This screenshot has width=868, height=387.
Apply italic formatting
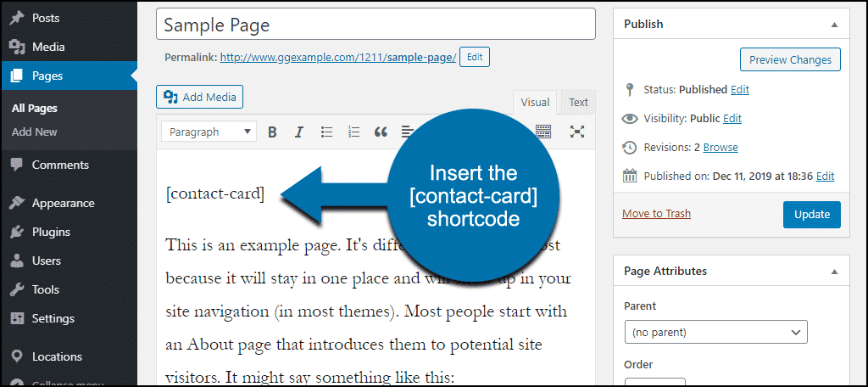click(x=298, y=132)
